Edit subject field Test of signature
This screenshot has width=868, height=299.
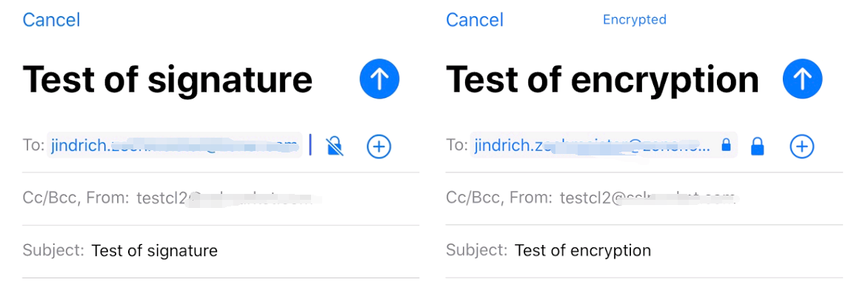(x=221, y=251)
